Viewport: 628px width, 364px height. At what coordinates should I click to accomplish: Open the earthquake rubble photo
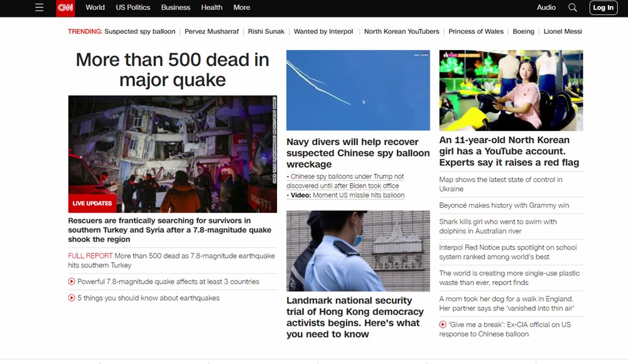(172, 154)
